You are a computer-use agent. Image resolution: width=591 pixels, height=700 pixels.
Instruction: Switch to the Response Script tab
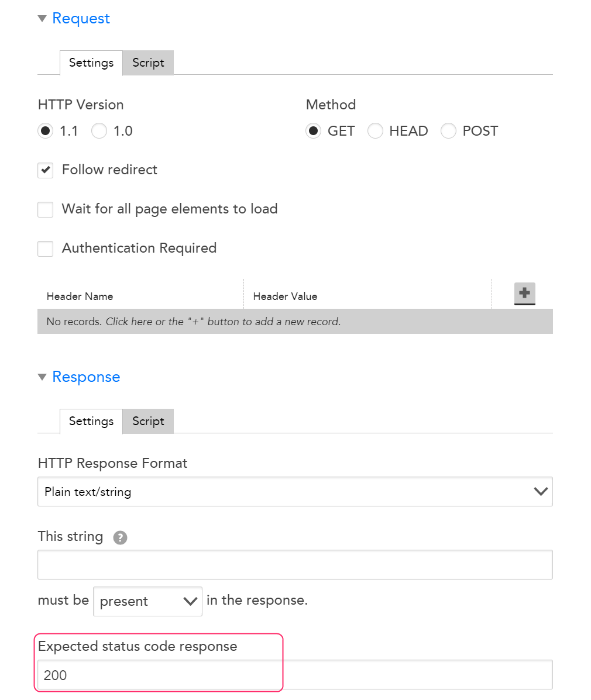(148, 422)
